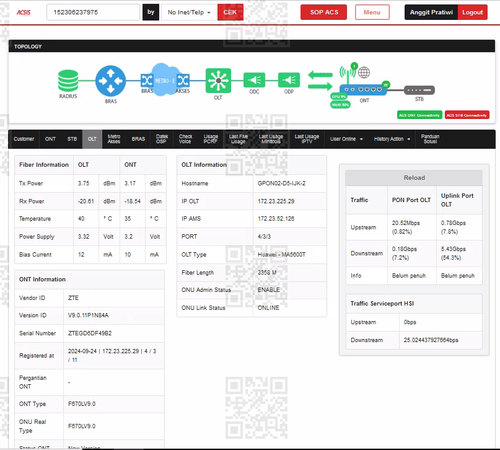Click the Reload button in traffic panel
Image resolution: width=500 pixels, height=450 pixels.
(x=414, y=178)
